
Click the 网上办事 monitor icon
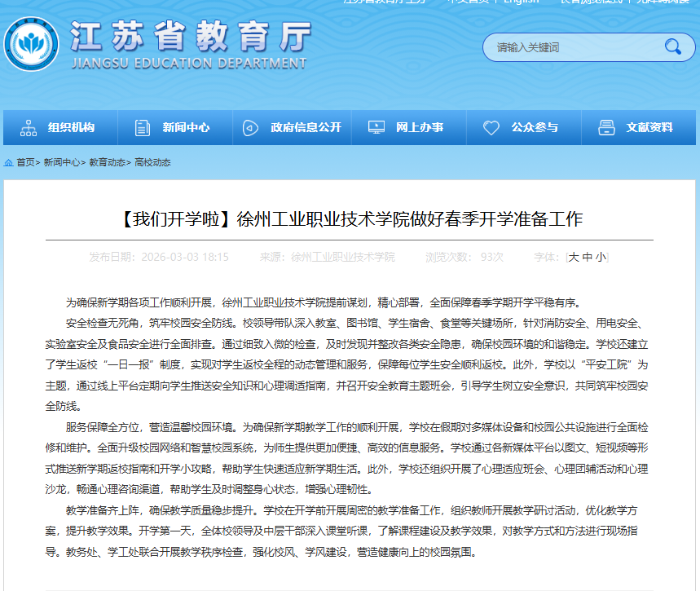tap(376, 128)
